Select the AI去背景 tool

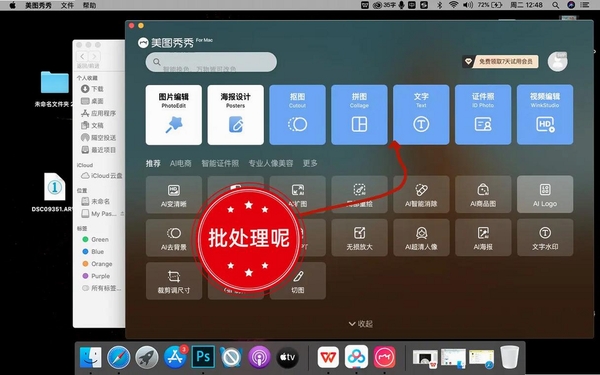174,238
